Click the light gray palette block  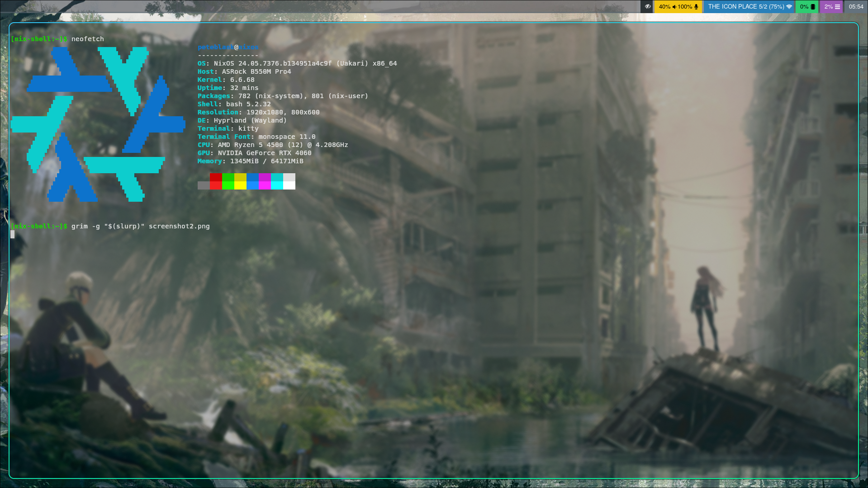point(289,177)
